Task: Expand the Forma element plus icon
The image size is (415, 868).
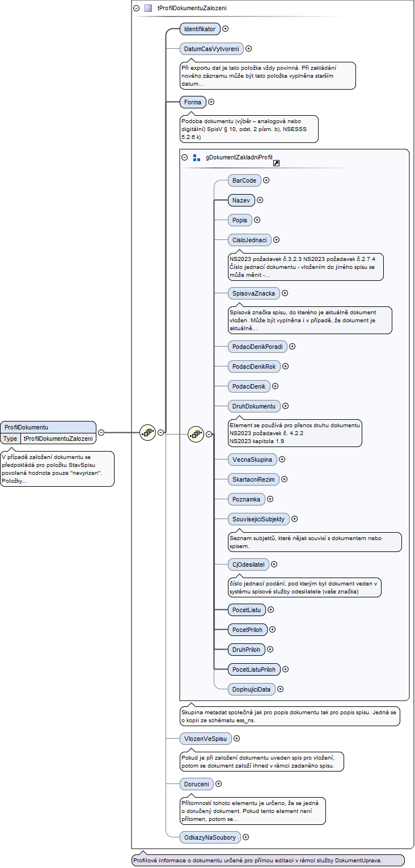Action: click(211, 102)
